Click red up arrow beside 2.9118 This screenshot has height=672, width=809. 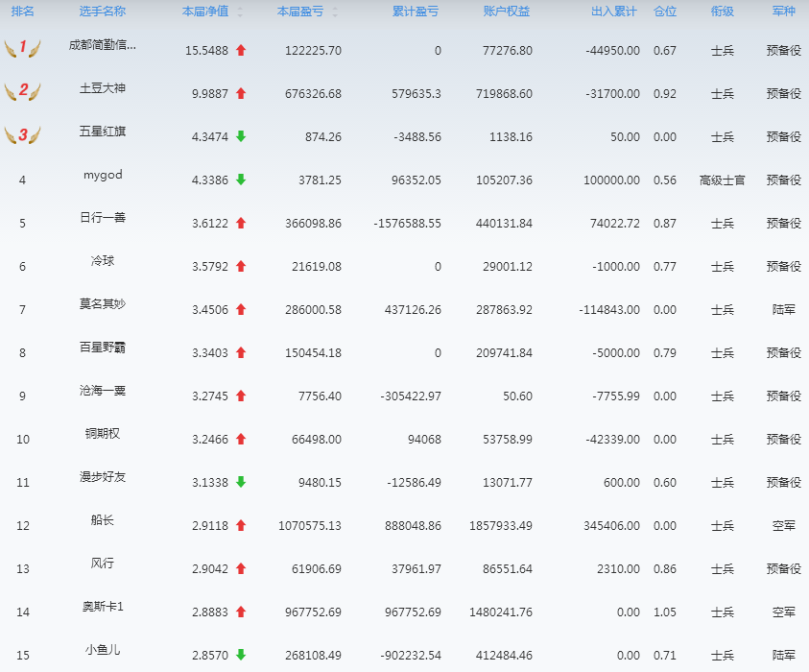click(241, 525)
